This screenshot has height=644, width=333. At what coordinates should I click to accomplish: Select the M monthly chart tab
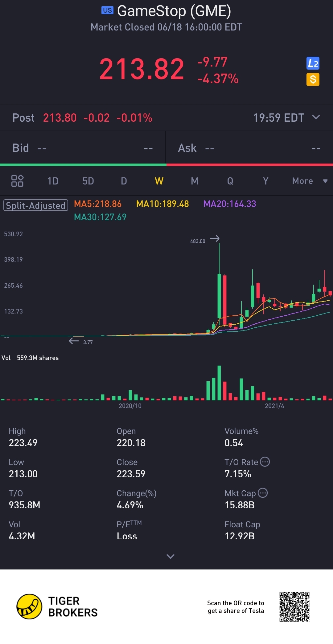coord(195,181)
